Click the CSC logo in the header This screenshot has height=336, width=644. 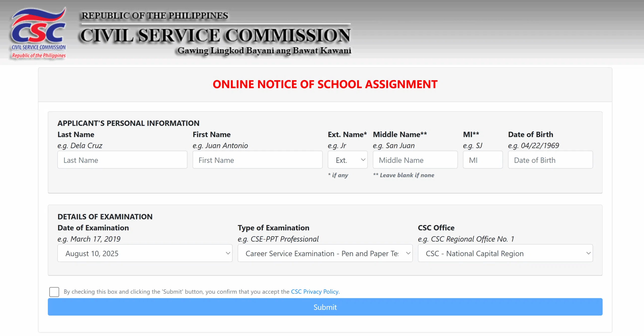(38, 33)
